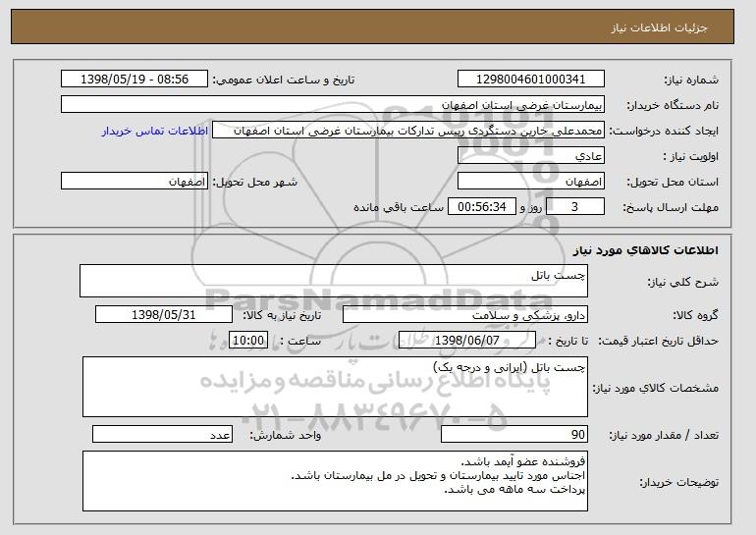
Task: Click the label تعداد / مقدار مورد نیاز
Action: [664, 435]
